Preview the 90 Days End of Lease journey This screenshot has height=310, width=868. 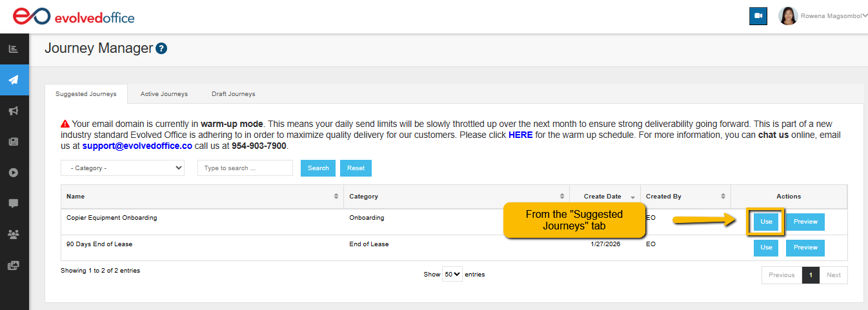tap(805, 247)
